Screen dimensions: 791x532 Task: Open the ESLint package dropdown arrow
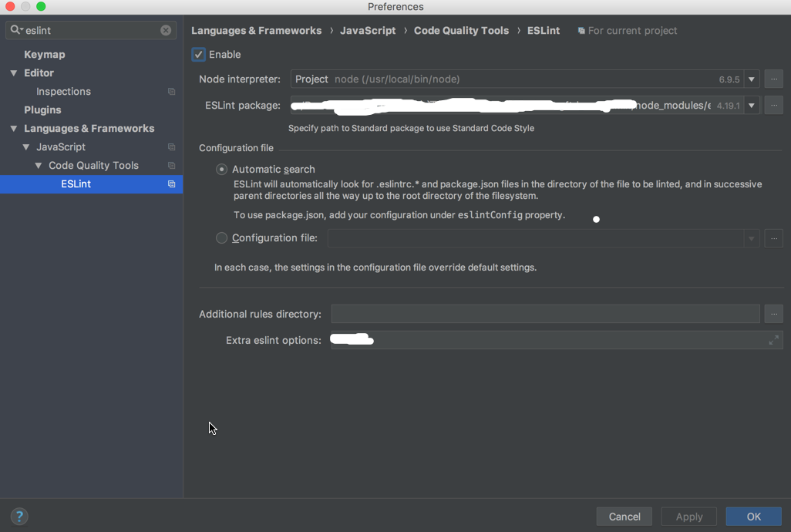(752, 106)
